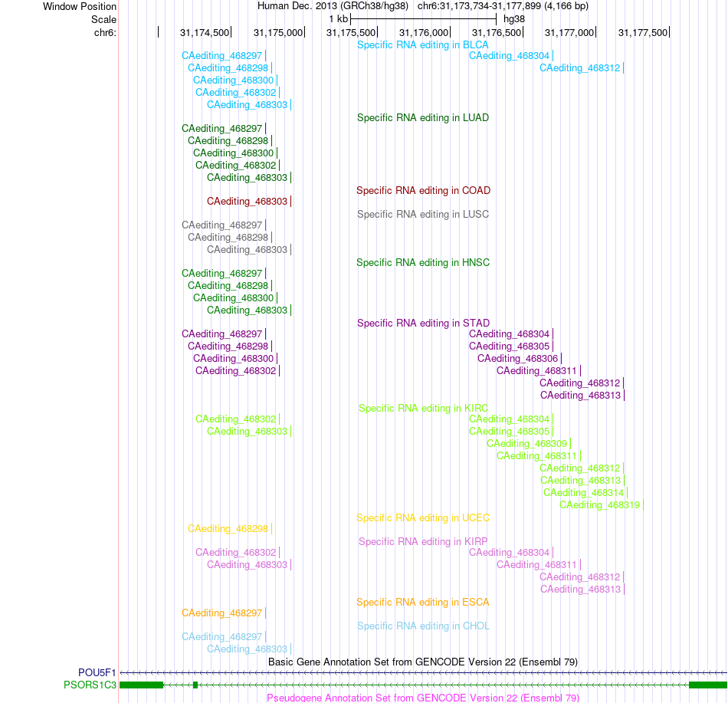Viewport: 728px width, 703px height.
Task: Select CAediting_468306 in the STAD track
Action: (518, 359)
